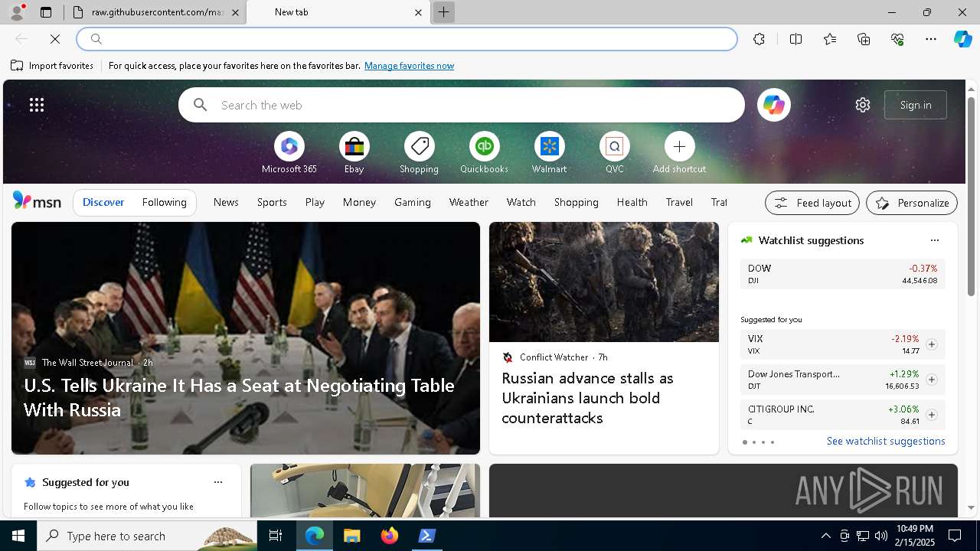Click the Search the web box
This screenshot has width=980, height=551.
pos(462,105)
